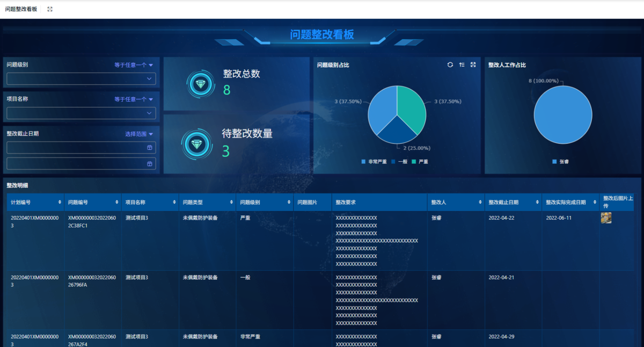Click the 待整改数量 value 3
The height and width of the screenshot is (347, 644).
(225, 151)
